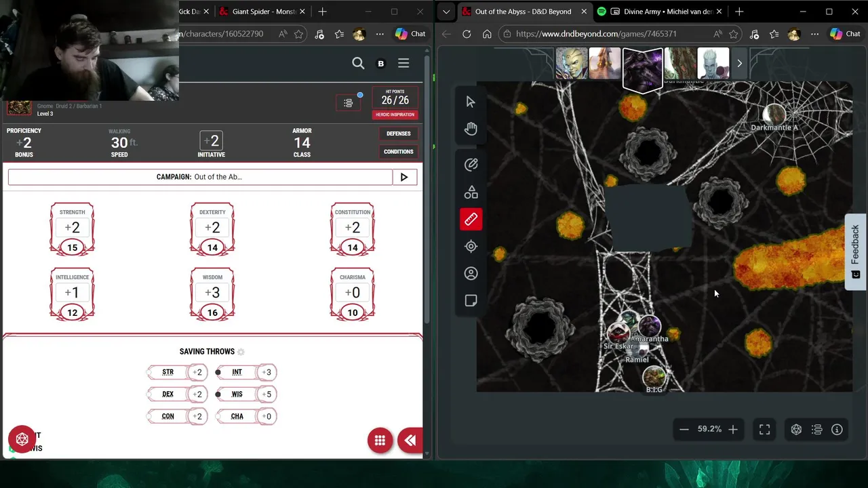Select the B.I.G token on map
The image size is (868, 488).
point(654,376)
